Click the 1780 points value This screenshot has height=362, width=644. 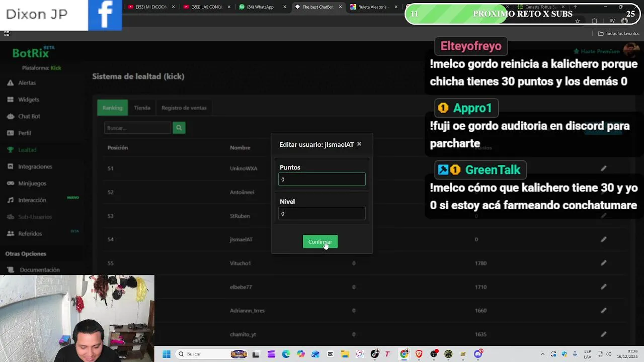pyautogui.click(x=481, y=263)
